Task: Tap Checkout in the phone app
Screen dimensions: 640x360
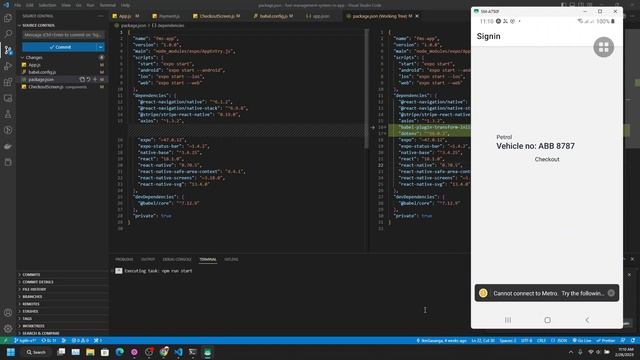Action: (x=547, y=159)
